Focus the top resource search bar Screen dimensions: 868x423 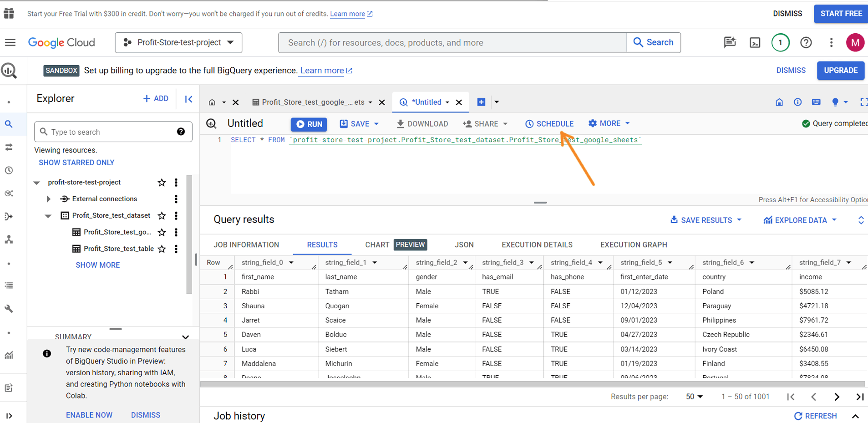453,43
